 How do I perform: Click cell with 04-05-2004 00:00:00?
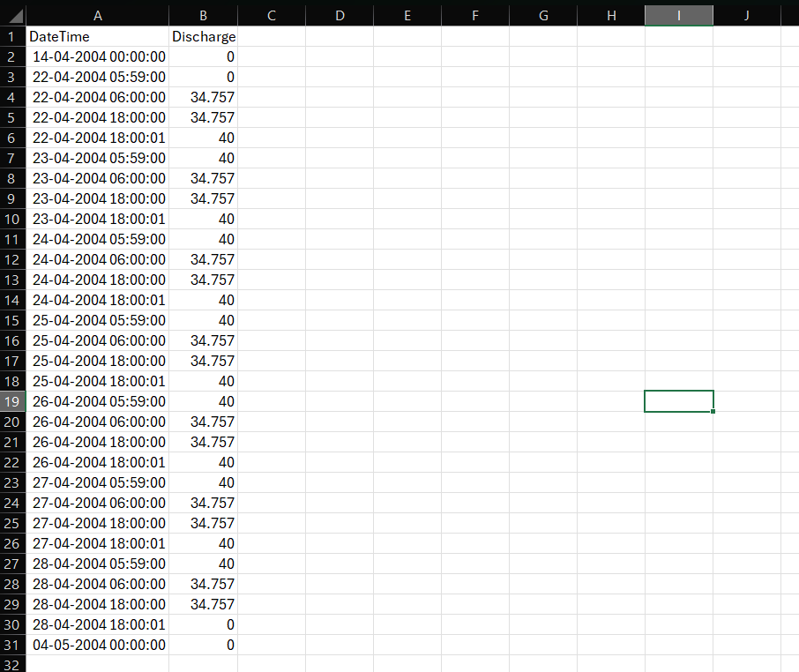pyautogui.click(x=97, y=645)
